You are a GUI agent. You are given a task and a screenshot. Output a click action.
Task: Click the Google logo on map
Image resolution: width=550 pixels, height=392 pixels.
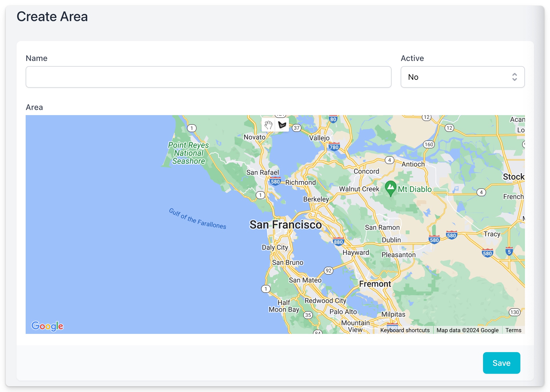pos(47,326)
